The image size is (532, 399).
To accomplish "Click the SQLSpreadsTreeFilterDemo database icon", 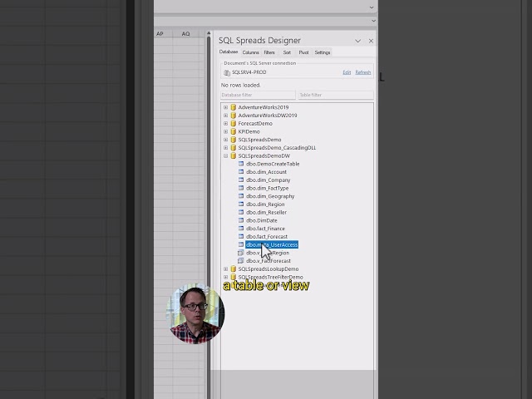I will tap(233, 277).
